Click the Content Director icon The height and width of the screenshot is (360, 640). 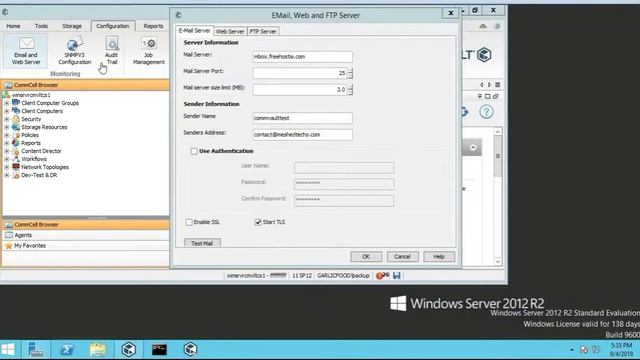coord(16,151)
